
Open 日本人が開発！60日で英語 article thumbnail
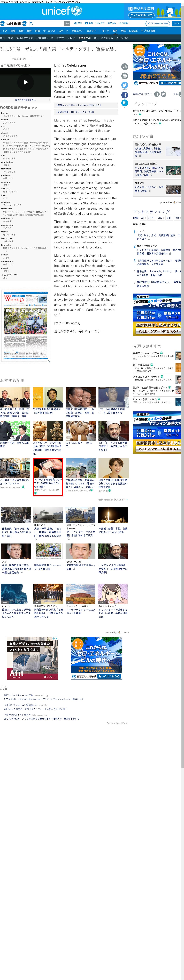point(113,468)
